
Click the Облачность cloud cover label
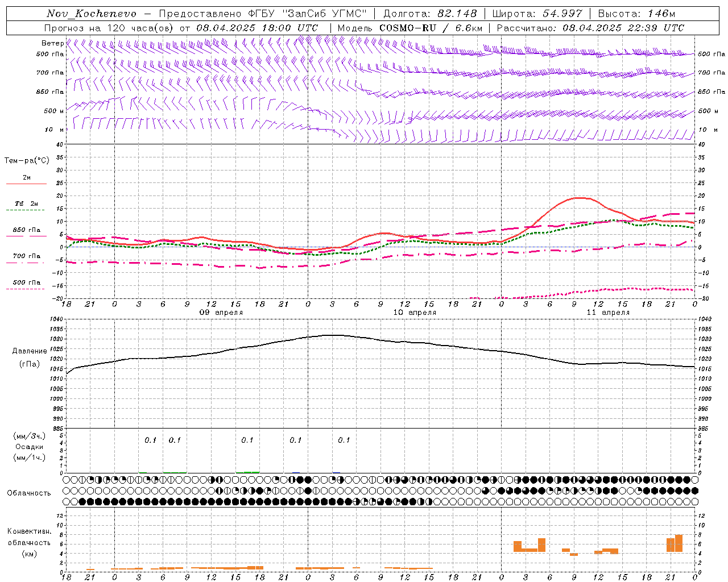29,493
